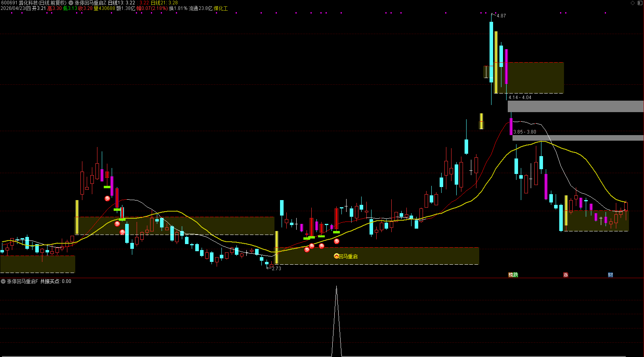The image size is (644, 357).
Task: Click the 2.73 lowest price label
Action: [276, 269]
